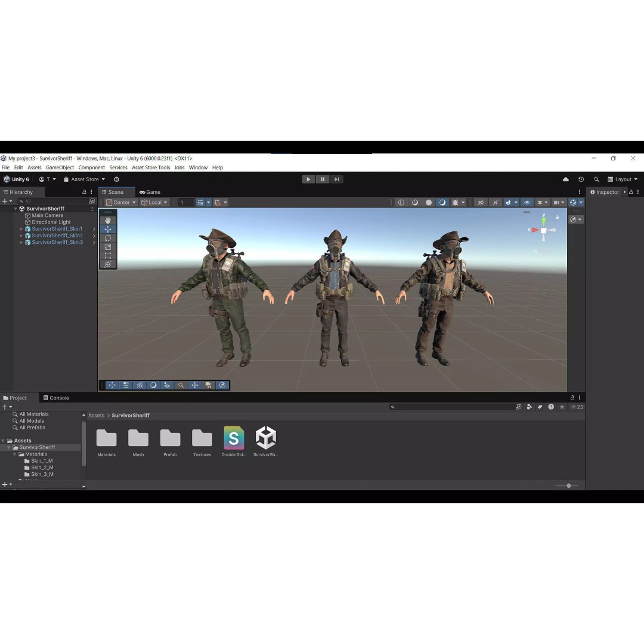Toggle the Hierarchy panel lock icon
Screen dimensions: 644x644
coord(84,192)
